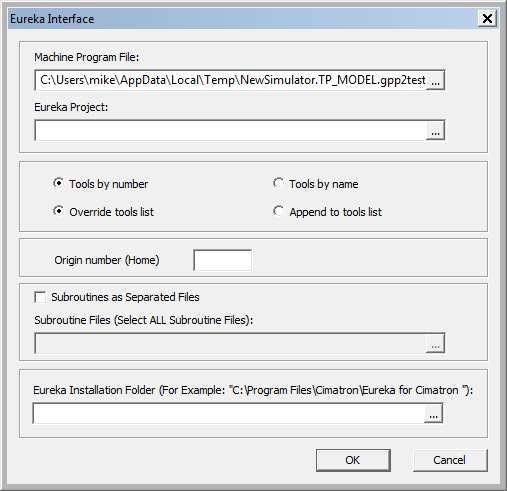The height and width of the screenshot is (491, 507).
Task: Choose Override tools list
Action: (x=58, y=211)
